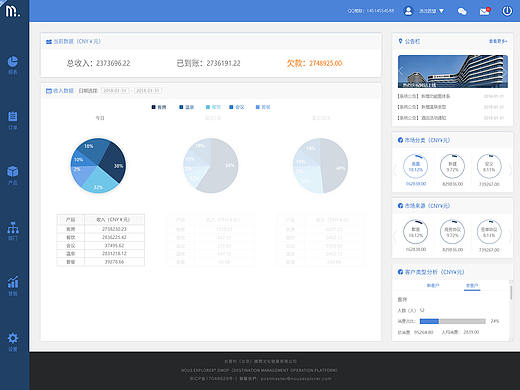The height and width of the screenshot is (390, 520).
Task: Click the table cell 37495.62
Action: pos(114,246)
